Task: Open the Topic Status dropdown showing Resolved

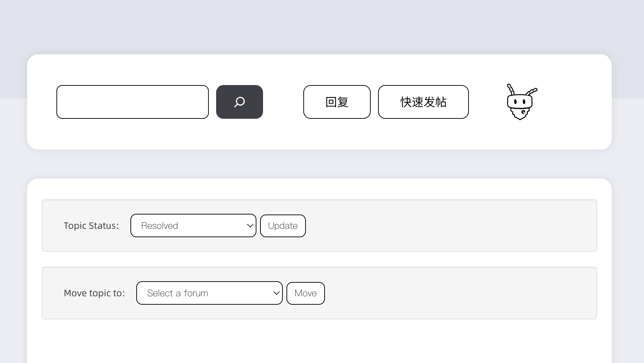Action: pos(193,225)
